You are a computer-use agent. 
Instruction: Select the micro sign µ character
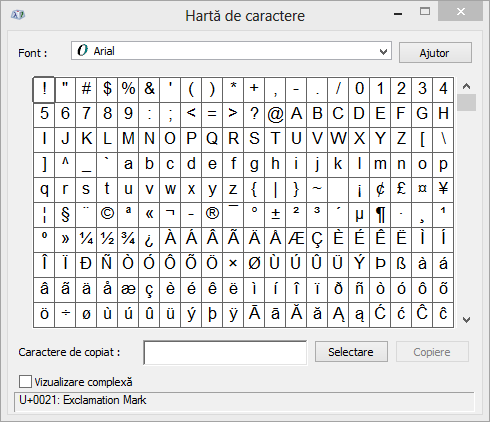point(359,215)
